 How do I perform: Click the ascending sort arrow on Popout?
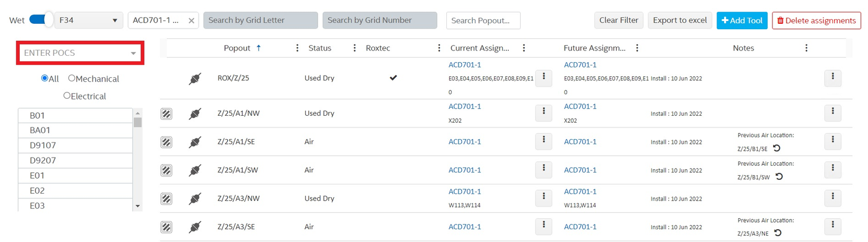click(x=259, y=48)
